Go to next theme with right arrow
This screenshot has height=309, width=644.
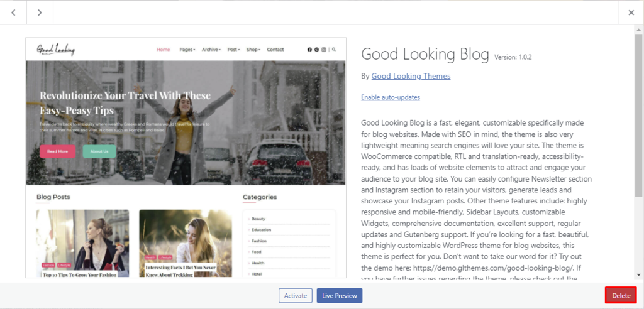[x=40, y=13]
